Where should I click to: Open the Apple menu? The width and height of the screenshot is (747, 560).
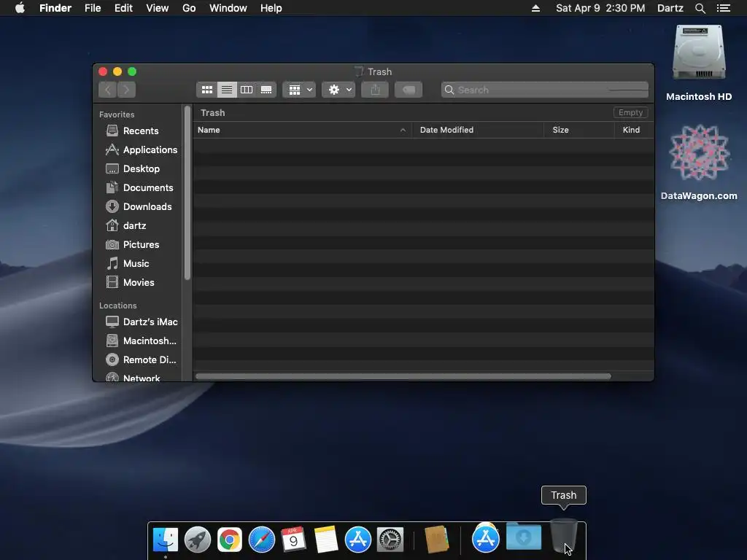tap(20, 8)
